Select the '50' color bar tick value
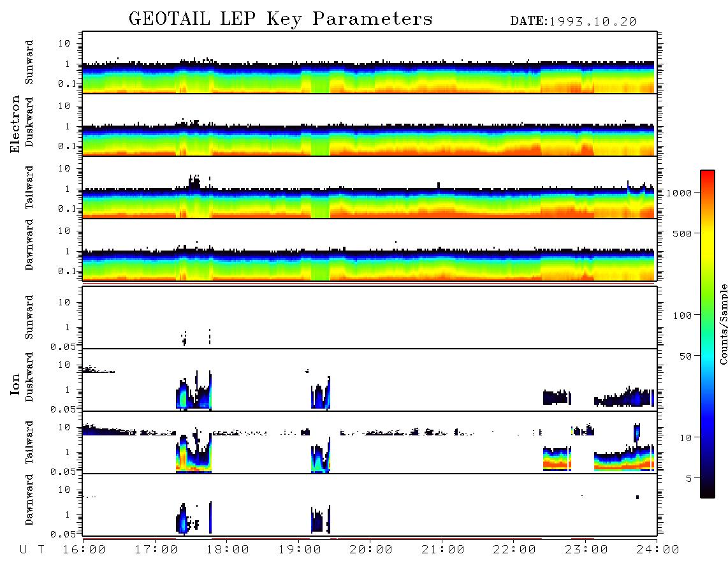This screenshot has width=728, height=561. 685,356
